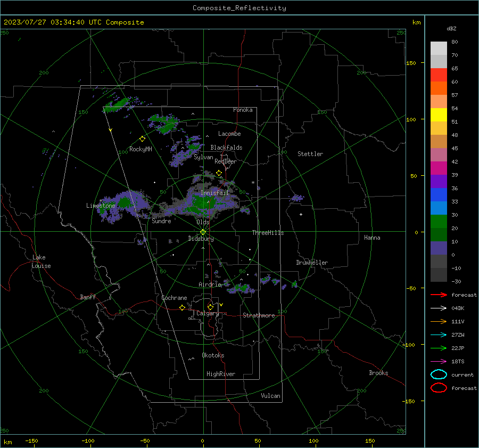Click the green 20 dBZ color swatch
This screenshot has width=479, height=448.
pos(439,222)
